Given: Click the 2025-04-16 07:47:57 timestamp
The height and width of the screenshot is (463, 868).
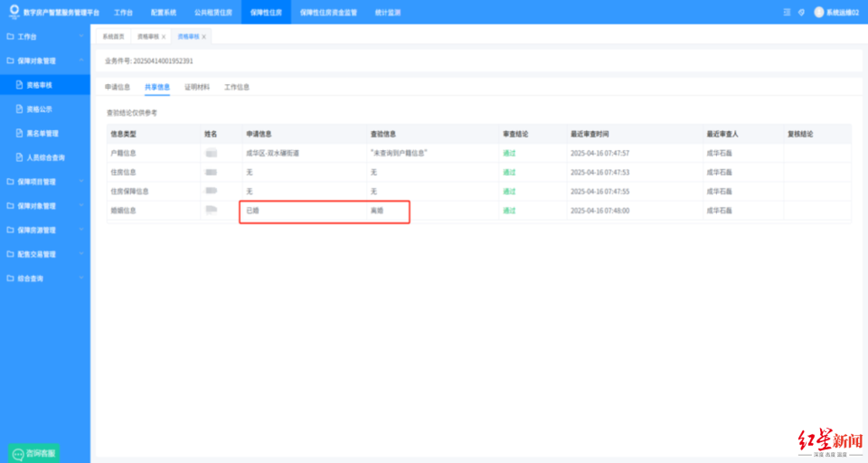Looking at the screenshot, I should [600, 154].
